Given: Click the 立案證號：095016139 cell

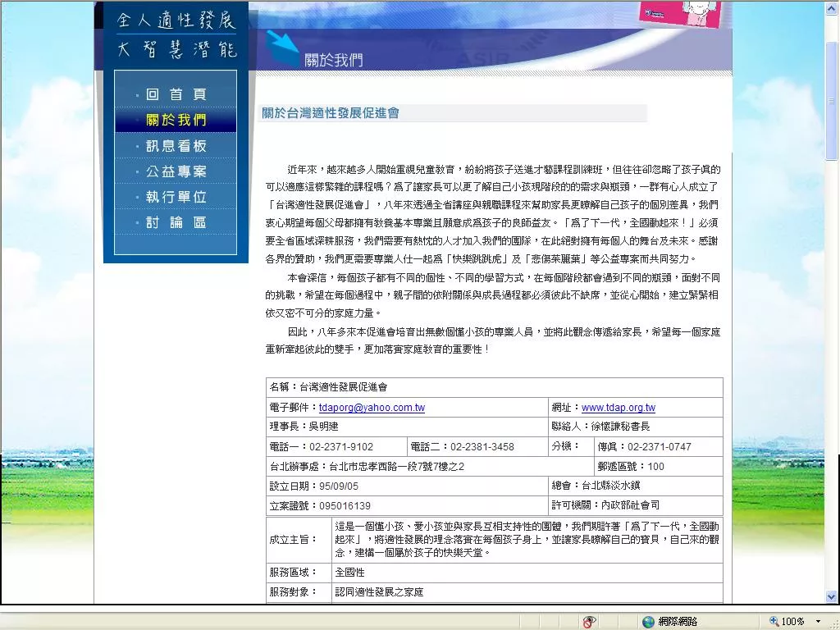Looking at the screenshot, I should [x=407, y=505].
